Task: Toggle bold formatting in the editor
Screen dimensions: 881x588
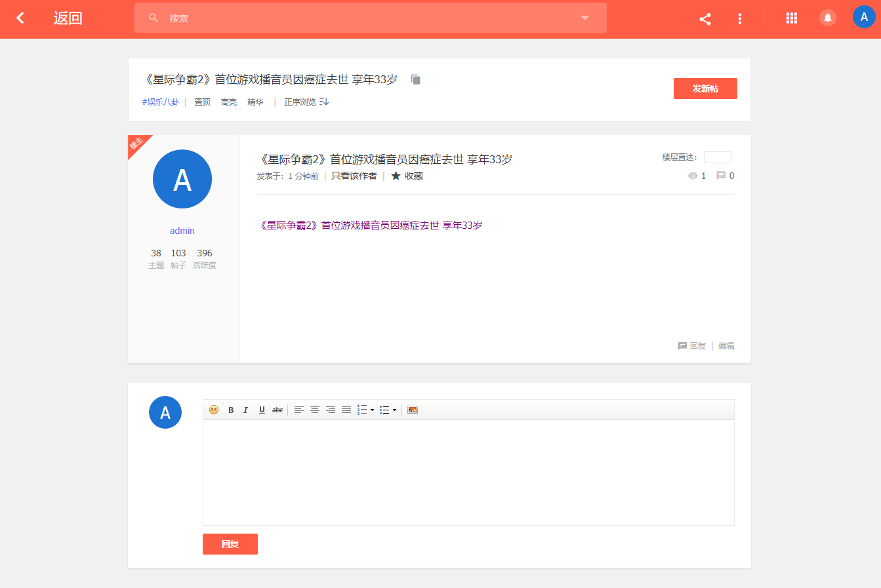Action: 231,410
